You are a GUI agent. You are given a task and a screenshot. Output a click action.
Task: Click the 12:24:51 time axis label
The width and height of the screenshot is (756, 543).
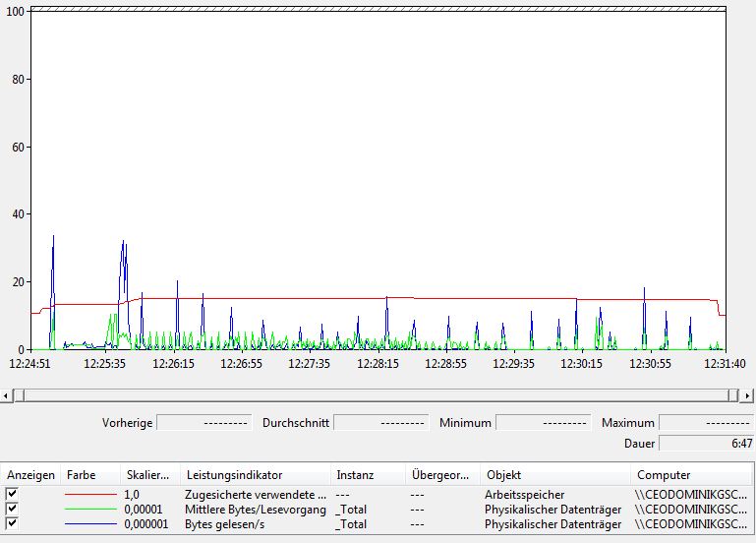[x=29, y=364]
